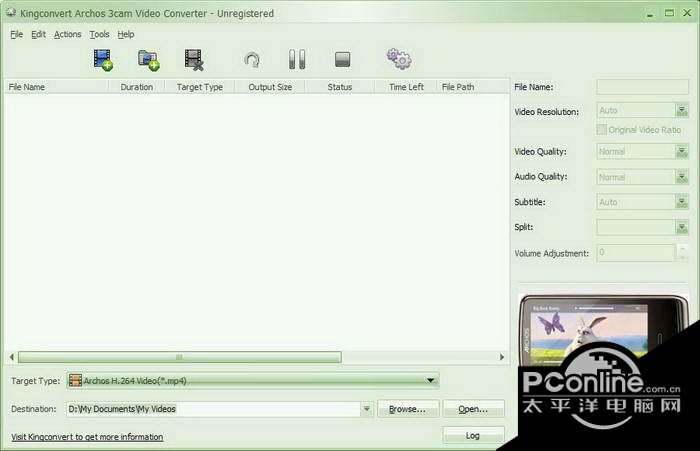Open the Destination path dropdown arrow
Viewport: 700px width, 451px height.
point(367,409)
